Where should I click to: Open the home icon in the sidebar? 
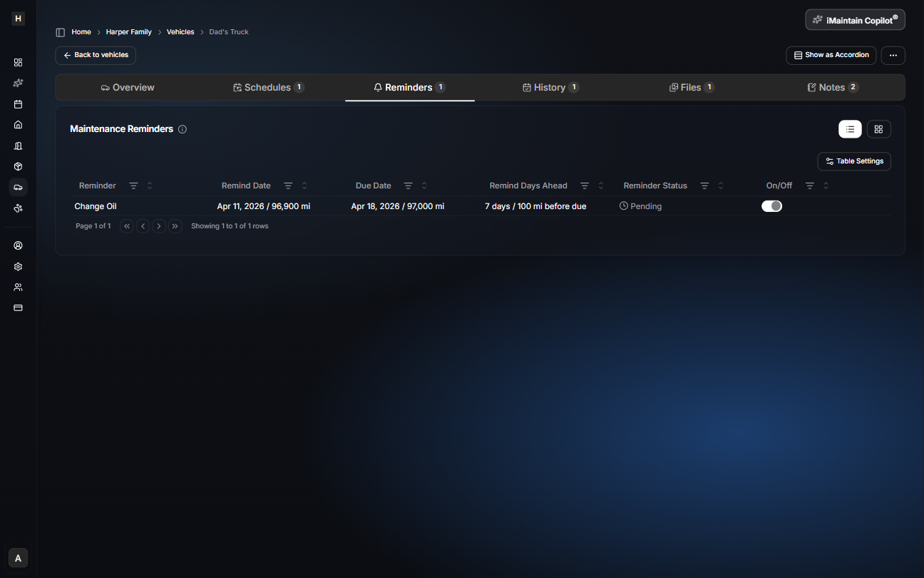[x=19, y=125]
